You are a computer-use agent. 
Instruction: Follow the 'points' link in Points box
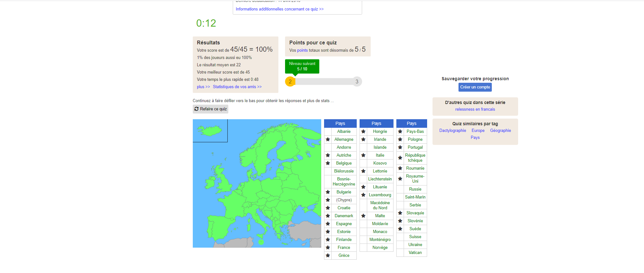pyautogui.click(x=302, y=50)
